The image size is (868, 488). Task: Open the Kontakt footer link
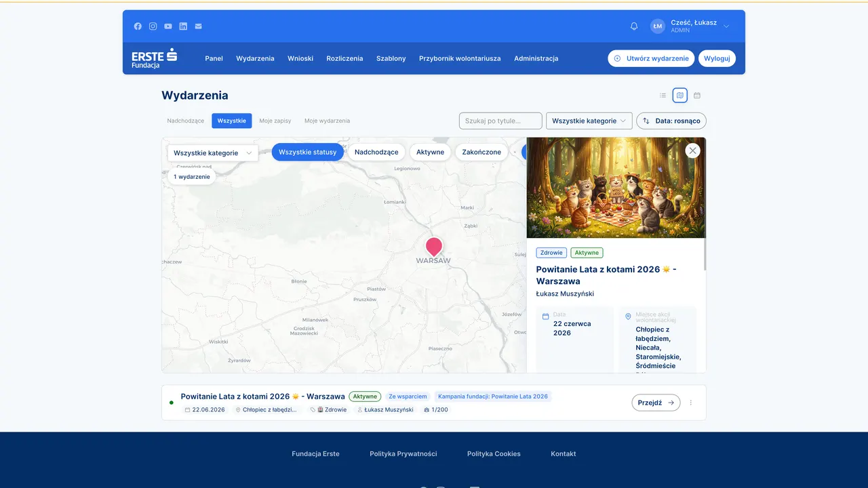pos(564,454)
